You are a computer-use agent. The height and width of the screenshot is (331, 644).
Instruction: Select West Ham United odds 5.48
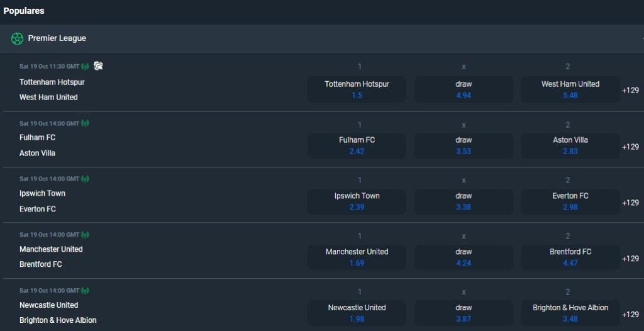pos(570,89)
